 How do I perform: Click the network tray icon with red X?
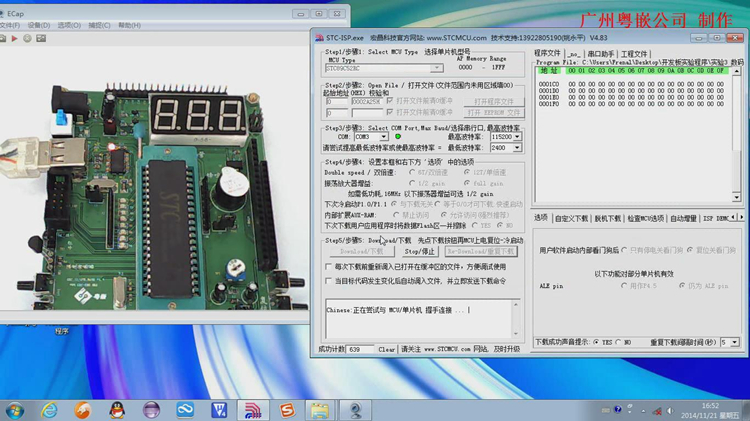pos(658,411)
